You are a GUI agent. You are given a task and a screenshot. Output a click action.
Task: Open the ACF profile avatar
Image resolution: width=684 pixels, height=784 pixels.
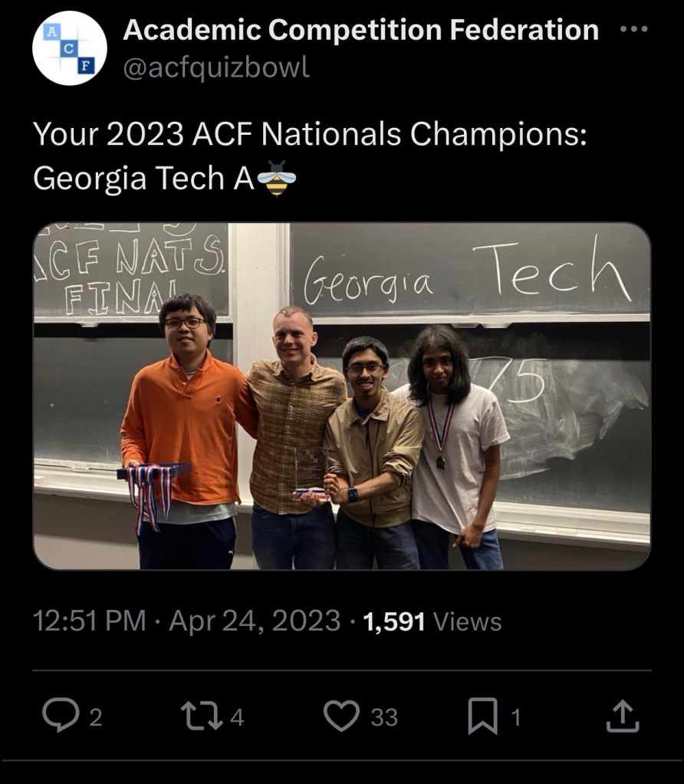(x=69, y=48)
